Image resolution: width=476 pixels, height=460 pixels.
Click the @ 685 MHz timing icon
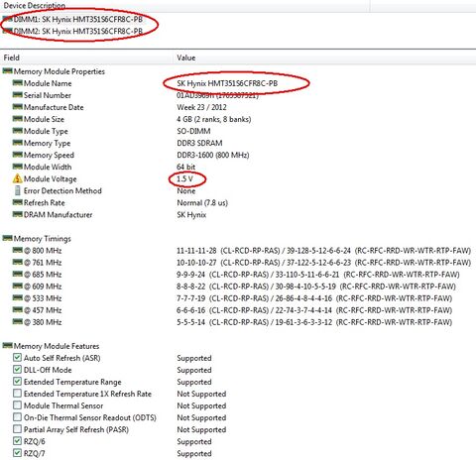18,274
